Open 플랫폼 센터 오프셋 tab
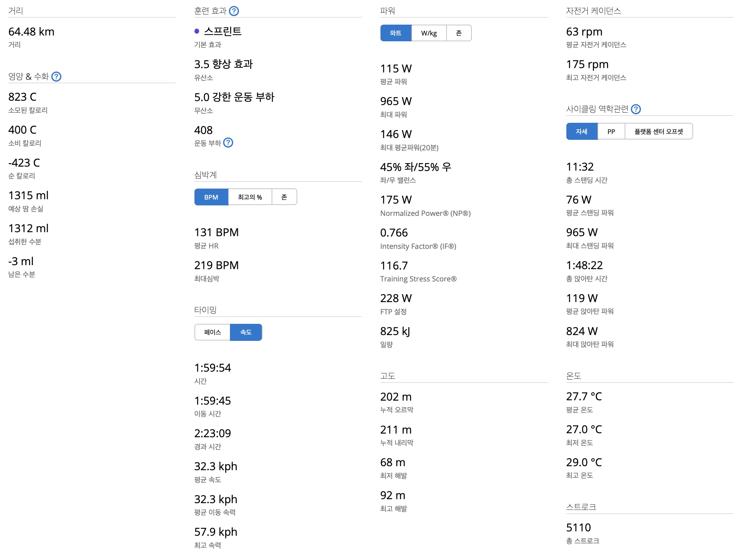Image resolution: width=738 pixels, height=560 pixels. (658, 131)
